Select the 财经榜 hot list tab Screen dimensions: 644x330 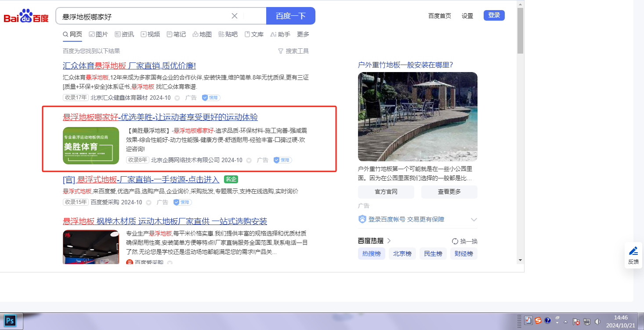(x=464, y=254)
